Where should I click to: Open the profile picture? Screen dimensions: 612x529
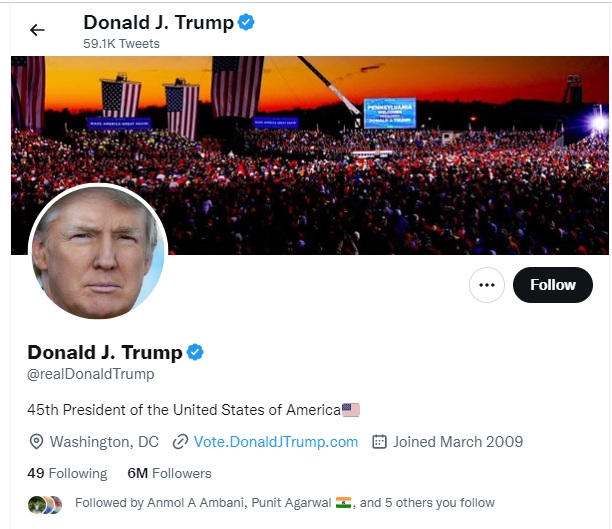pos(98,252)
